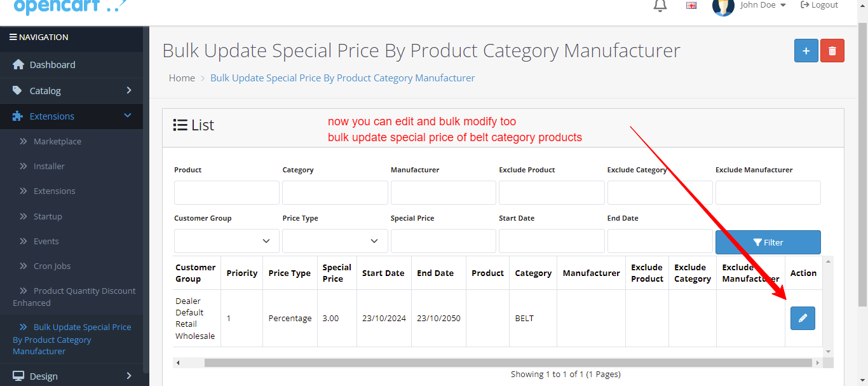Select Cron Jobs in the sidebar
The image size is (868, 386).
click(x=52, y=266)
